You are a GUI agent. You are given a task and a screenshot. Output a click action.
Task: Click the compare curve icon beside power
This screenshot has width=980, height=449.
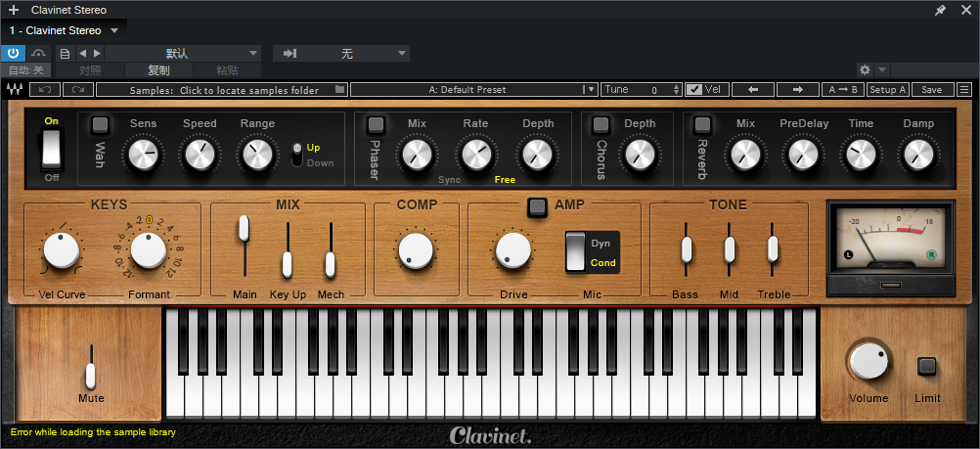coord(39,53)
